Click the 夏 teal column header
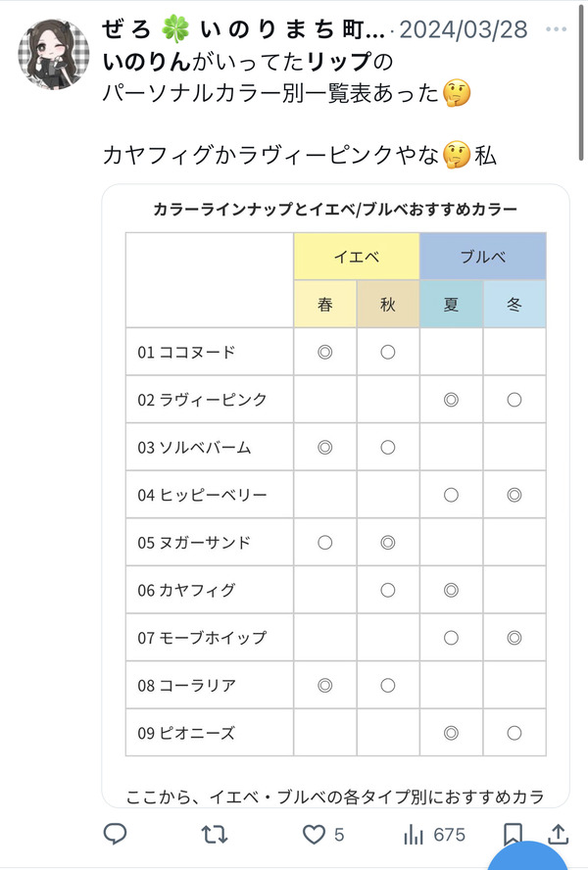This screenshot has height=870, width=588. coord(451,304)
